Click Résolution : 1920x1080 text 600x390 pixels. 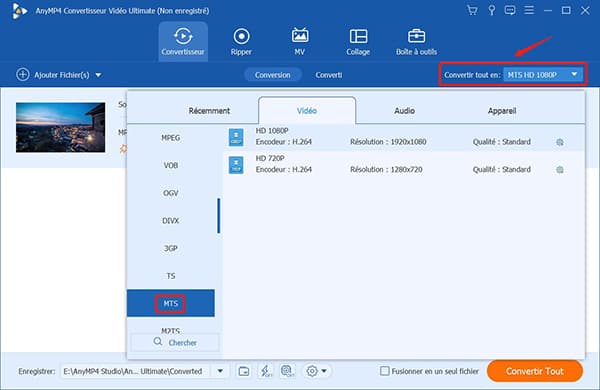388,142
